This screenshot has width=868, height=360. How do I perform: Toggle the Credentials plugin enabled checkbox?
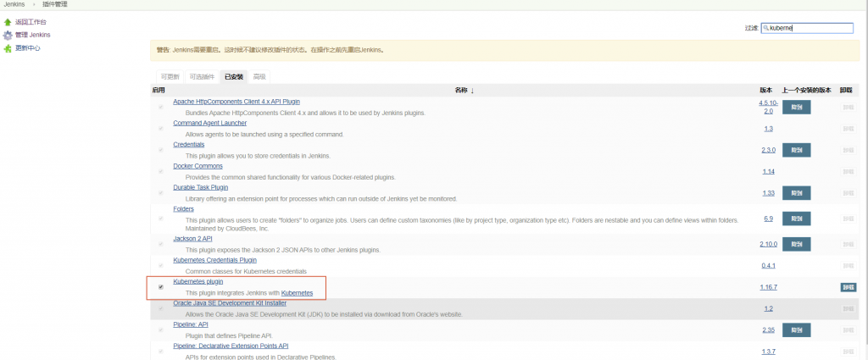click(161, 150)
